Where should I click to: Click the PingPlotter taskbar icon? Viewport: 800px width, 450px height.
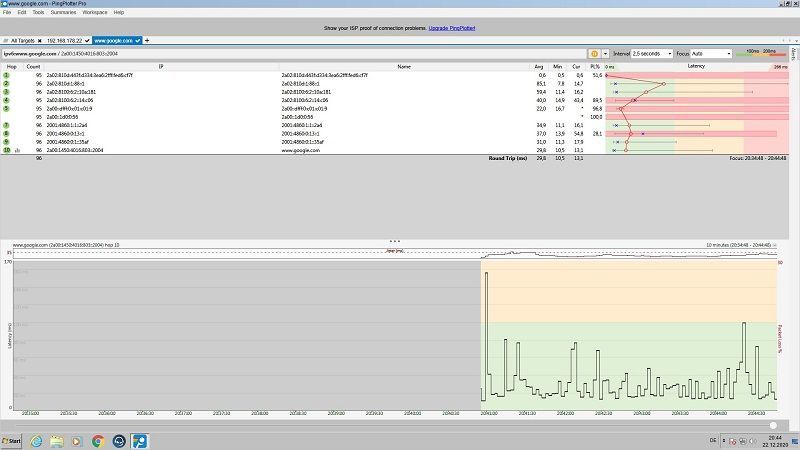pyautogui.click(x=139, y=441)
